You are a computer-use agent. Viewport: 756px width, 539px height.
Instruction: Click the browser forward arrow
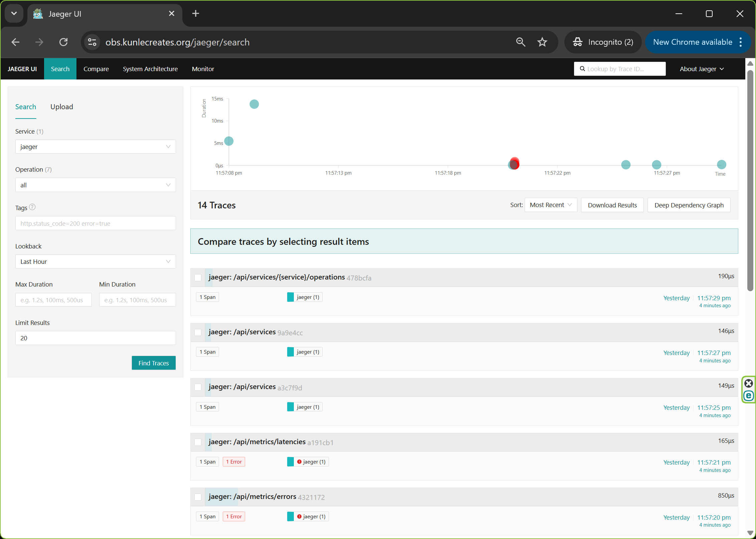pyautogui.click(x=39, y=42)
